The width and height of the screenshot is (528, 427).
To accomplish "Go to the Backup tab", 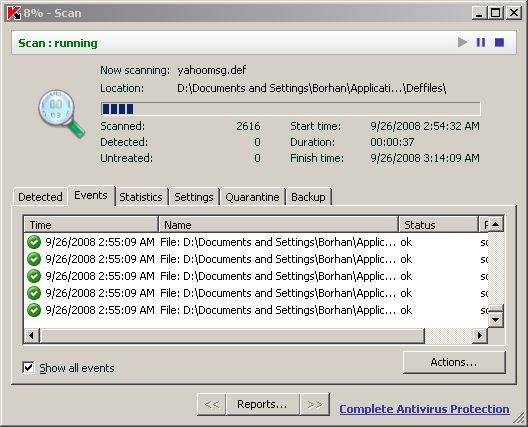I will pyautogui.click(x=308, y=197).
